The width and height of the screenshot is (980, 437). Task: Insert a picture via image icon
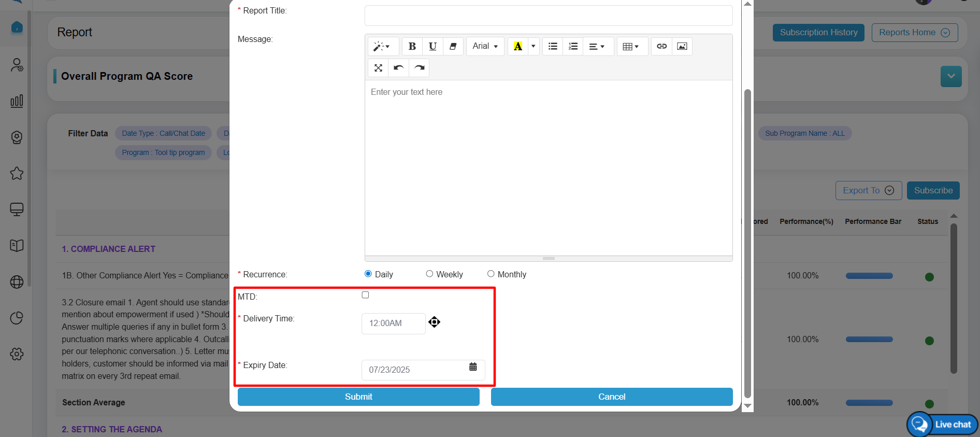[682, 46]
